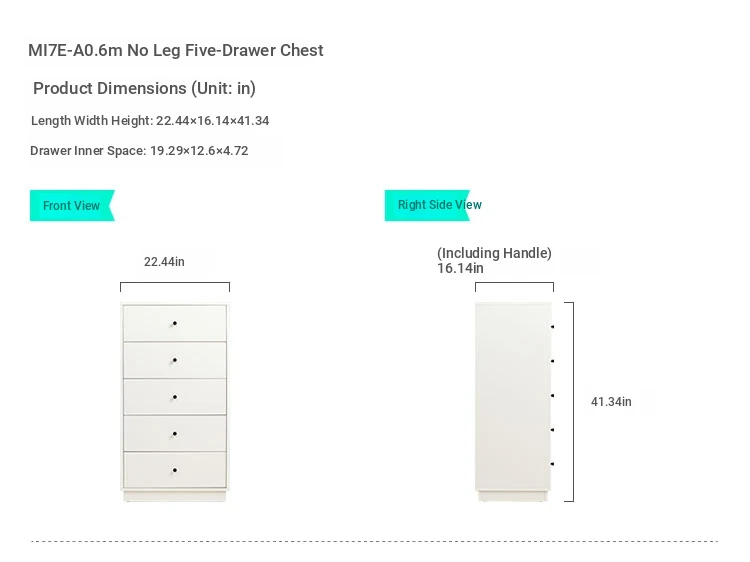The image size is (750, 562).
Task: Click the 22.44in width label
Action: pos(164,262)
